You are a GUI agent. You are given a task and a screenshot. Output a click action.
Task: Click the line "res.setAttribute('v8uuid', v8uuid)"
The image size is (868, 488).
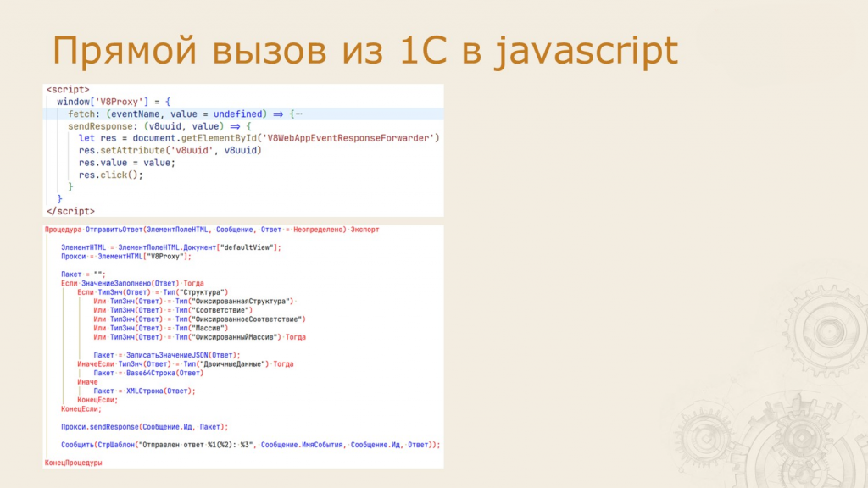[170, 151]
